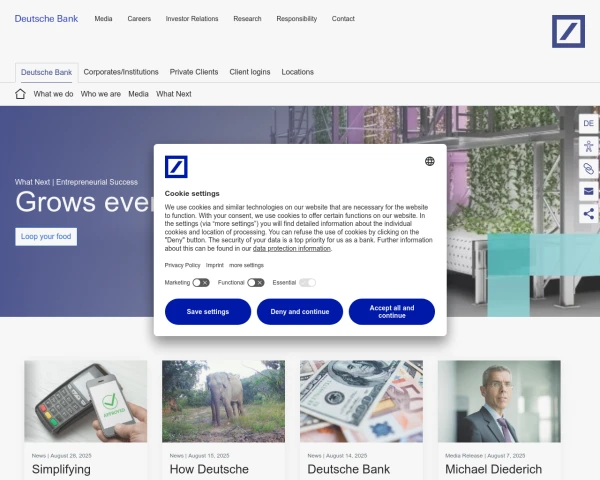Toggle the Marketing cookies switch
The height and width of the screenshot is (480, 600).
201,282
